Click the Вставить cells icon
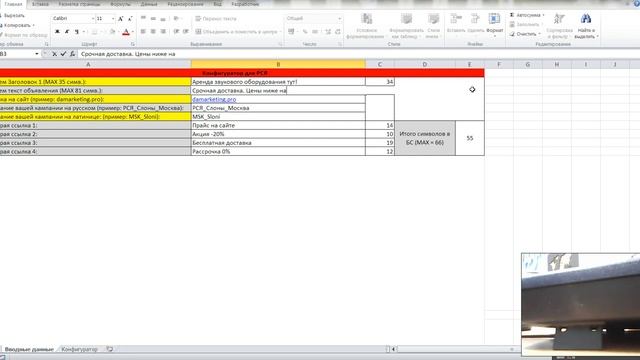This screenshot has width=640, height=360. pos(456,24)
